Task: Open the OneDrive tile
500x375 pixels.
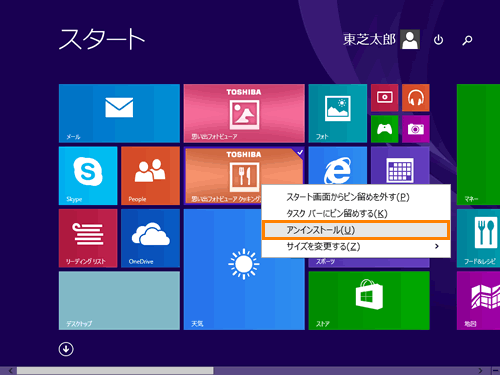Action: pyautogui.click(x=150, y=238)
